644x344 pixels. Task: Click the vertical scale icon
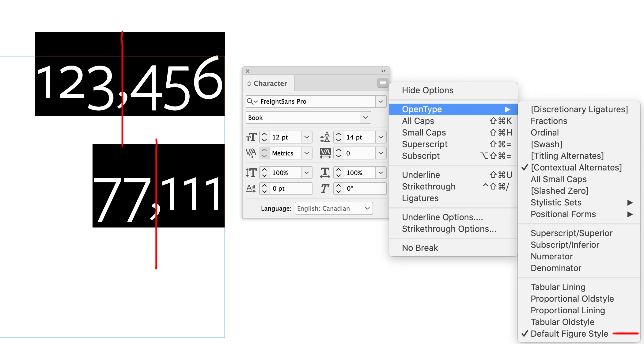(251, 173)
